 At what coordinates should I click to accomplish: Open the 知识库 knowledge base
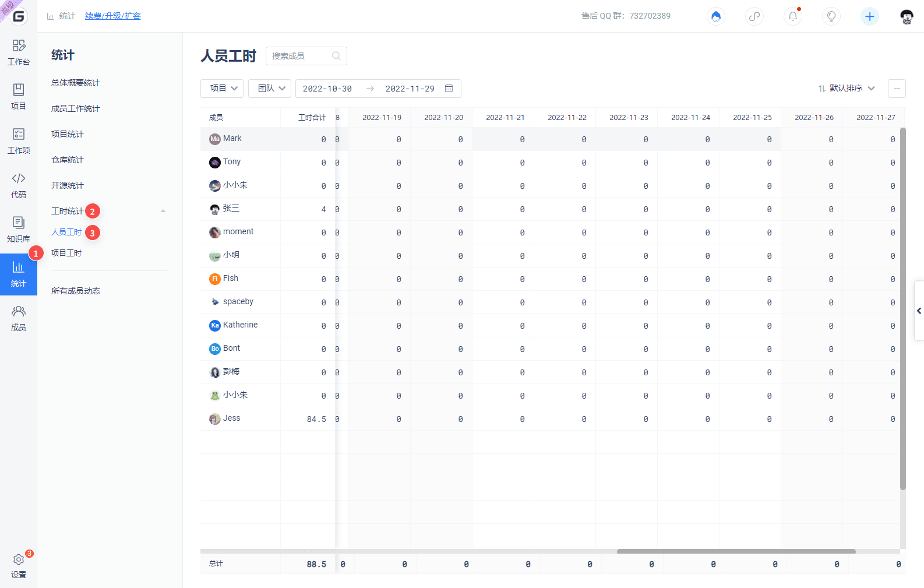pyautogui.click(x=19, y=230)
